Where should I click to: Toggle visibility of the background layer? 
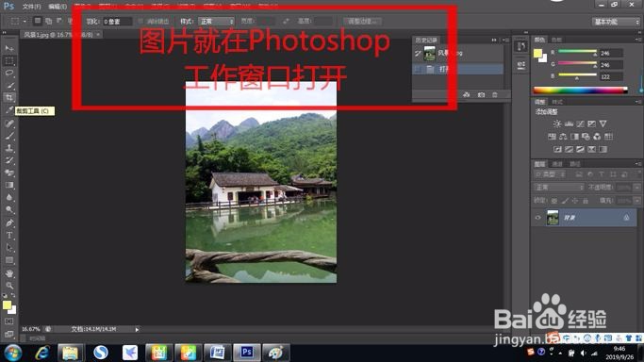[537, 218]
